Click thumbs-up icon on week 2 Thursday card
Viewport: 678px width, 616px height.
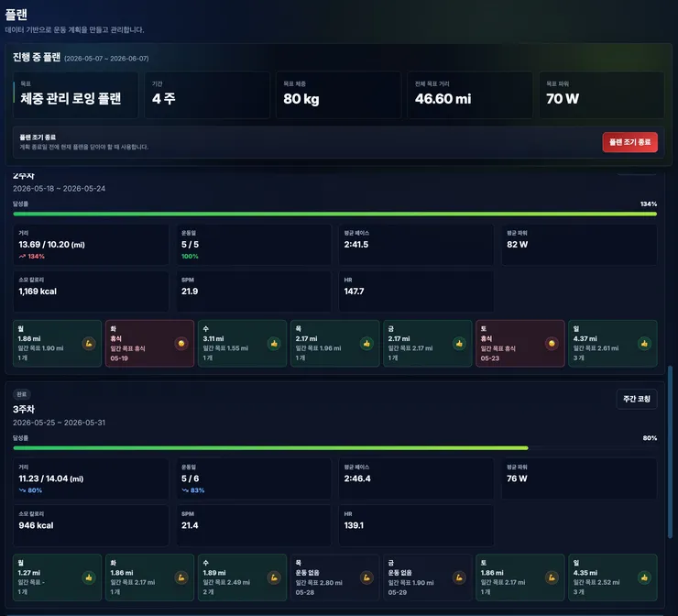click(366, 344)
